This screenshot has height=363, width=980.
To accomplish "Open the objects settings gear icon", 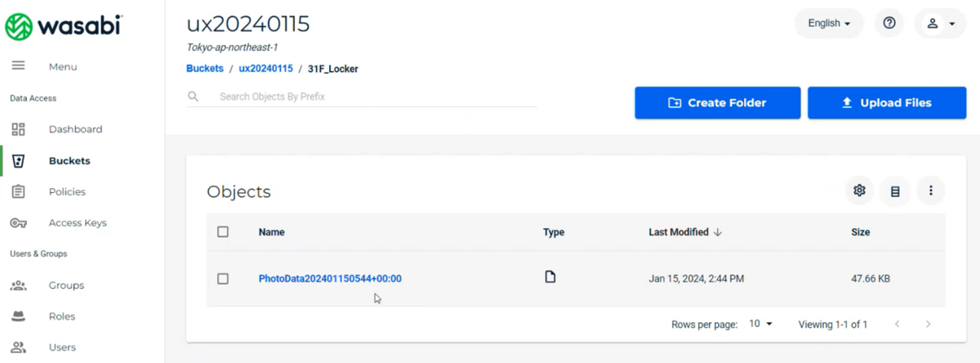I will click(859, 190).
